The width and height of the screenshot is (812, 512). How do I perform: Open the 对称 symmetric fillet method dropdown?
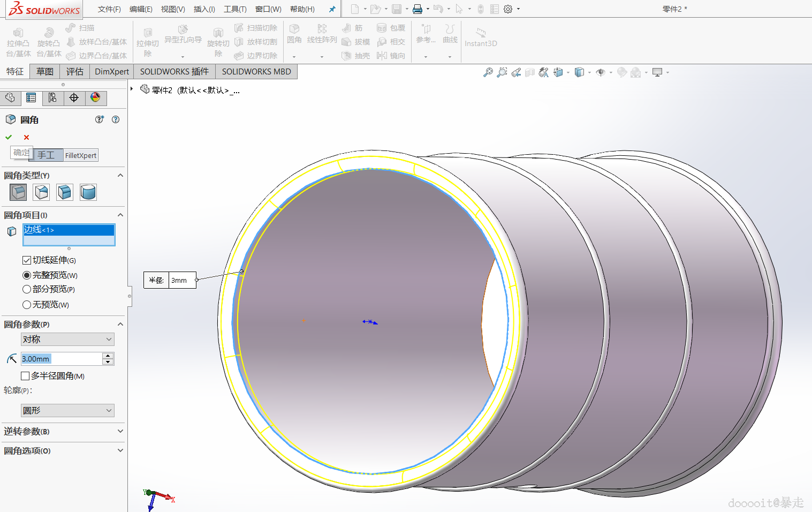pyautogui.click(x=67, y=339)
